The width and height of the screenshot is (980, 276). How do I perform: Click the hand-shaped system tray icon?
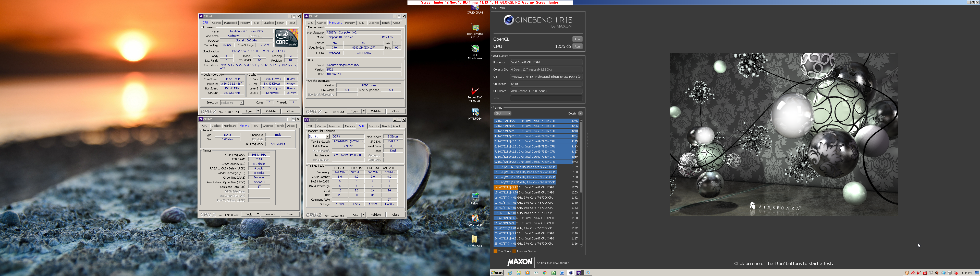click(906, 273)
